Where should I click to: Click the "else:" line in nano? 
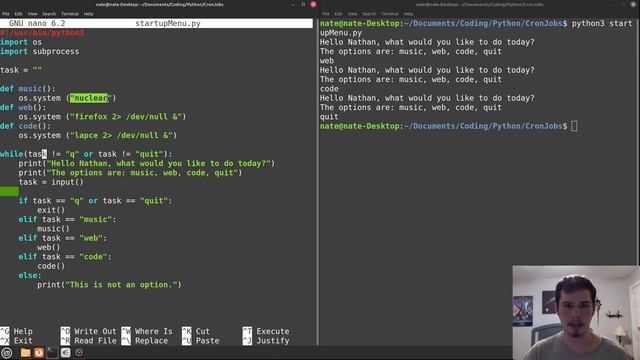coord(30,276)
